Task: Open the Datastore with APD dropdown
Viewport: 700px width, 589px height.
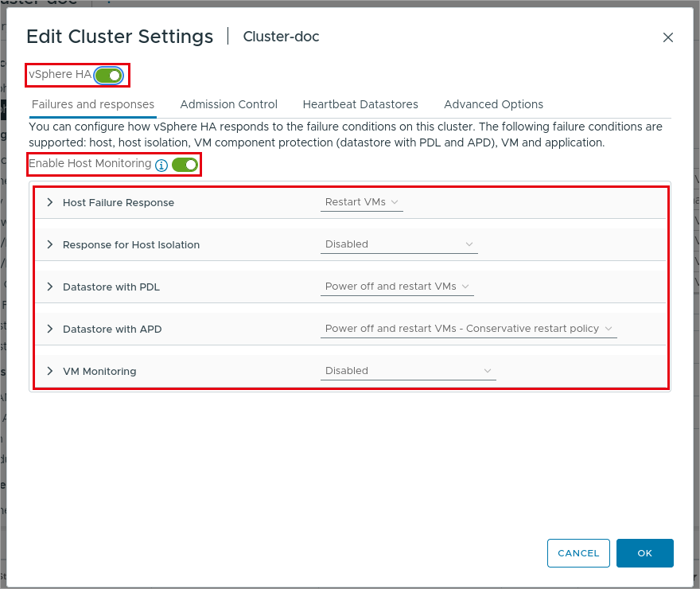Action: (469, 329)
